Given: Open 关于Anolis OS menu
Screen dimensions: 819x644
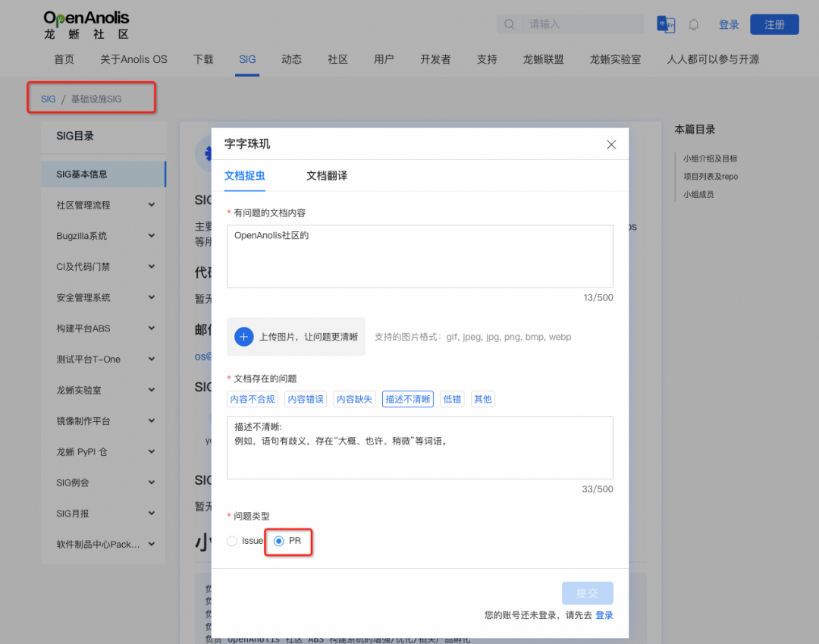Looking at the screenshot, I should [x=133, y=59].
